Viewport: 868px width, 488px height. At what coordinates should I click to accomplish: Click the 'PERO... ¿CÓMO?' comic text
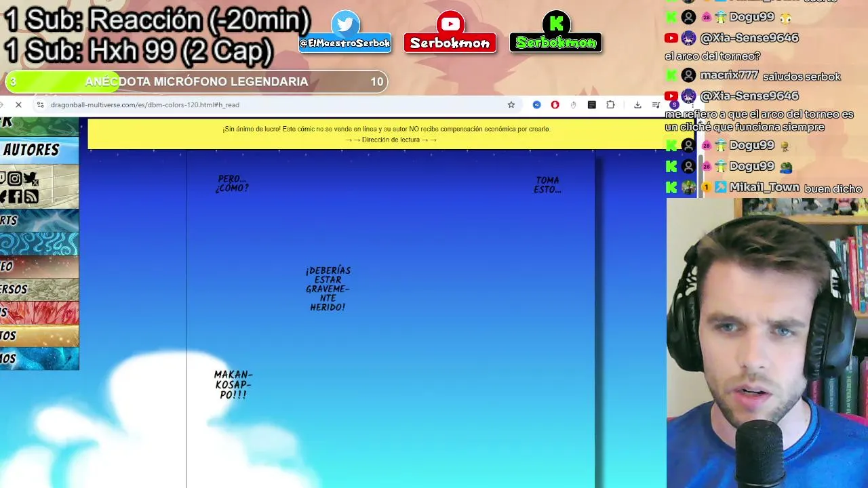tap(232, 184)
